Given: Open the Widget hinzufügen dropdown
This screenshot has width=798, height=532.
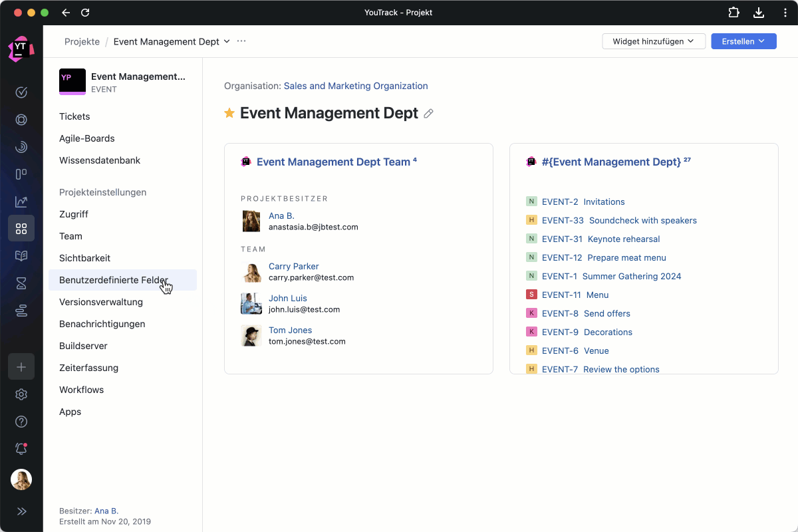Looking at the screenshot, I should (654, 41).
